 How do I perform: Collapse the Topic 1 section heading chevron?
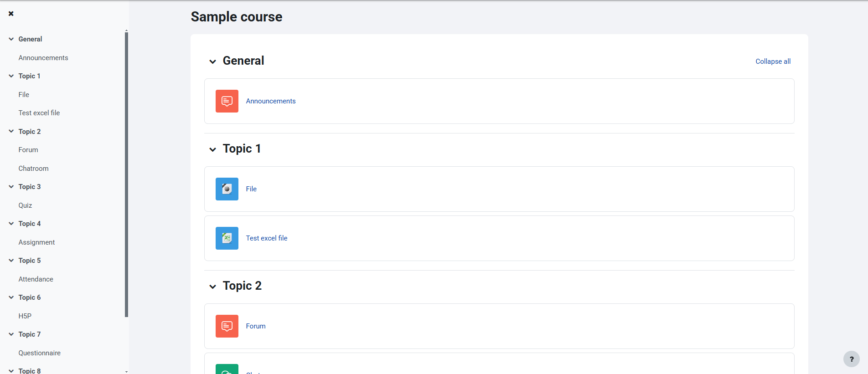point(212,149)
